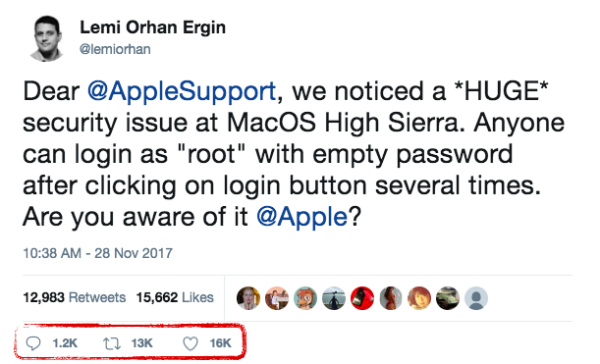This screenshot has width=600, height=364.
Task: Click the @lemiorhan handle
Action: point(115,49)
